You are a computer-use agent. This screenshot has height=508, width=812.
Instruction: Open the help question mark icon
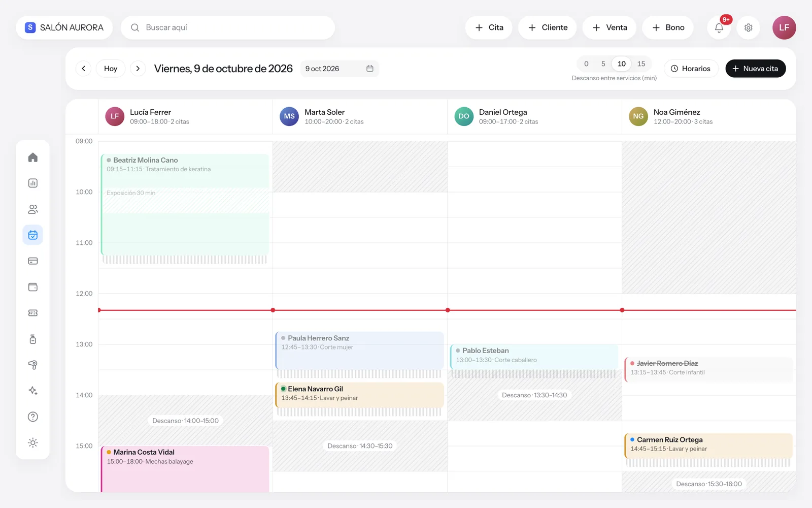tap(33, 417)
